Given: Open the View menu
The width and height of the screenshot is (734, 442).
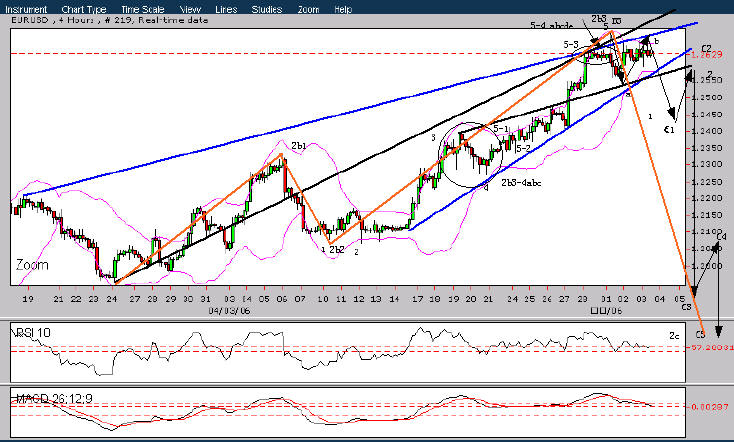Looking at the screenshot, I should click(x=190, y=9).
